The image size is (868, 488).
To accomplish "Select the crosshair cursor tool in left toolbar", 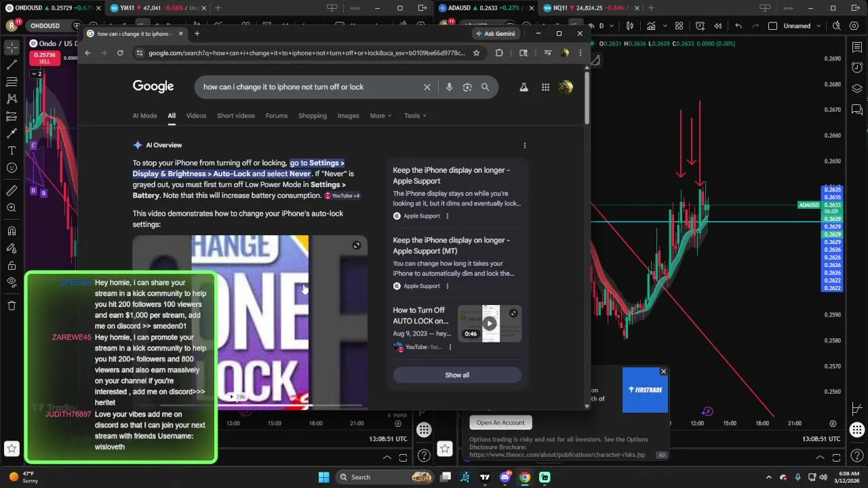I will point(12,47).
